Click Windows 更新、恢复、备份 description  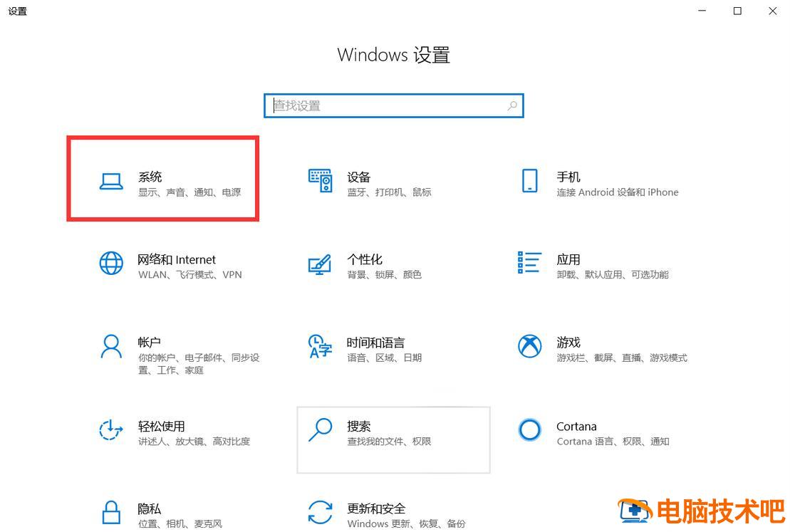tap(407, 524)
